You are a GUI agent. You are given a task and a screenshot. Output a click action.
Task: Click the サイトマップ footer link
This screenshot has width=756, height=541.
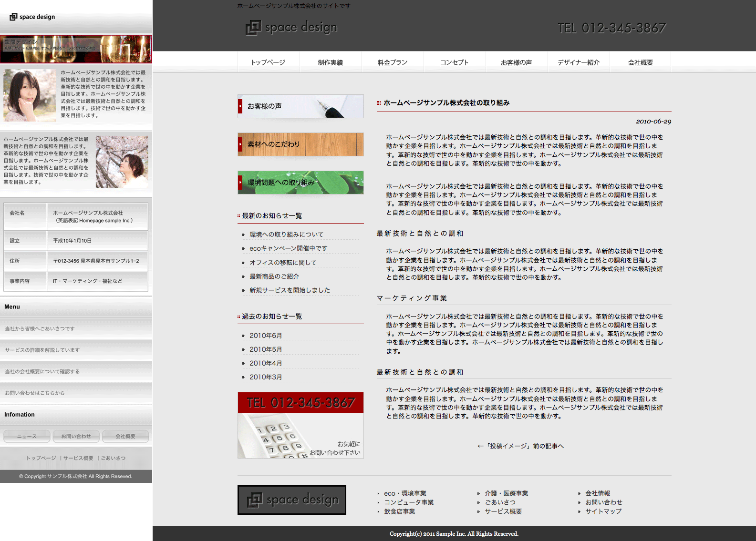pos(603,511)
